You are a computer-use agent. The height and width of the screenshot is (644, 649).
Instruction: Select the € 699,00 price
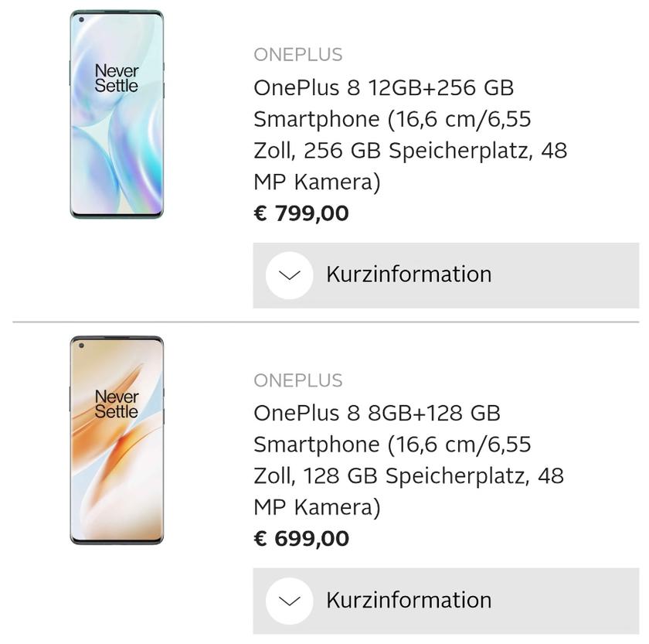[301, 539]
